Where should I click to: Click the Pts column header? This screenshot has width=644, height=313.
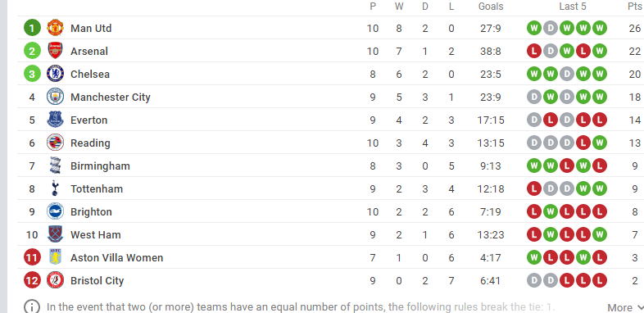tap(634, 7)
